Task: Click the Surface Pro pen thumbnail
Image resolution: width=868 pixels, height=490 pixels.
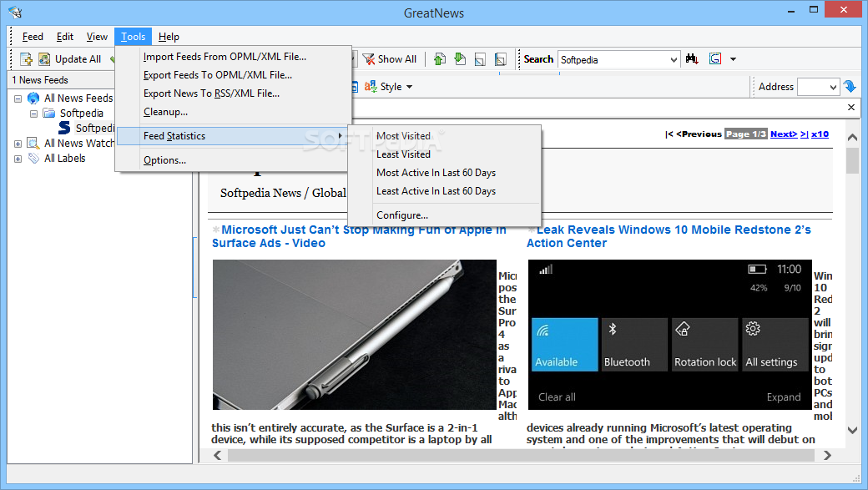Action: (x=354, y=335)
